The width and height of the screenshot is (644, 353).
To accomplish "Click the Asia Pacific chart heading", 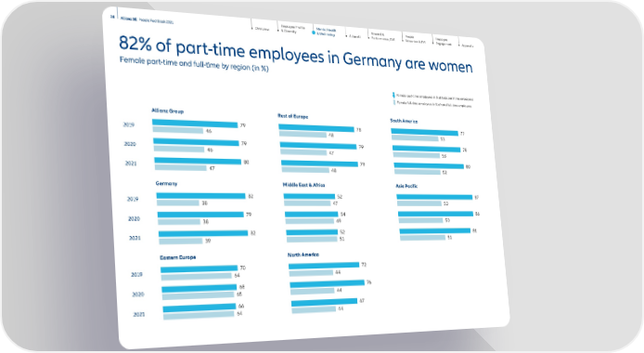I will click(x=406, y=186).
